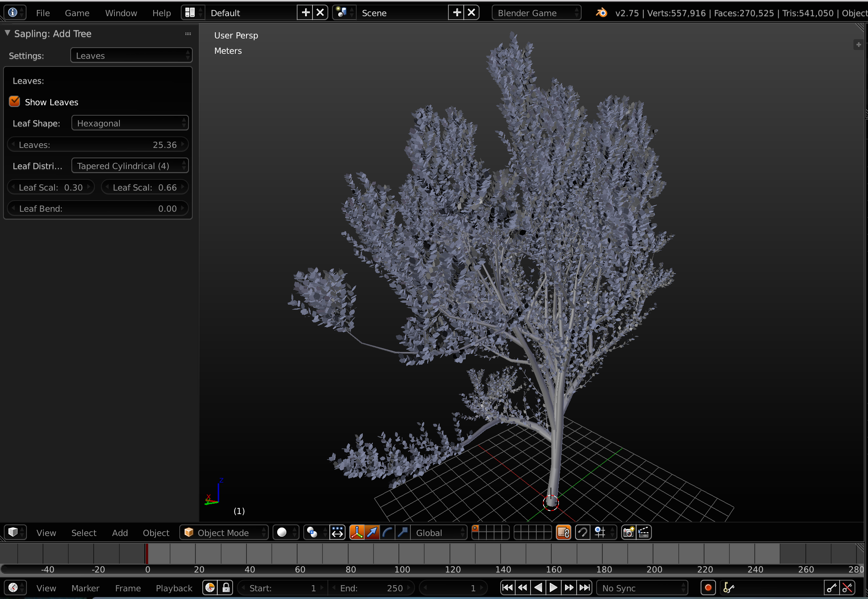
Task: Click the Blender logo icon
Action: click(601, 13)
